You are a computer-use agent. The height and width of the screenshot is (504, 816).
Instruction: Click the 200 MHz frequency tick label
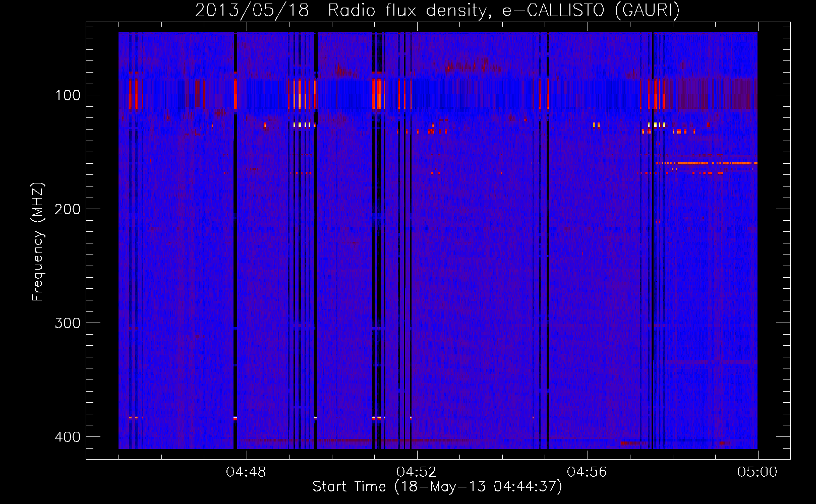tap(68, 209)
